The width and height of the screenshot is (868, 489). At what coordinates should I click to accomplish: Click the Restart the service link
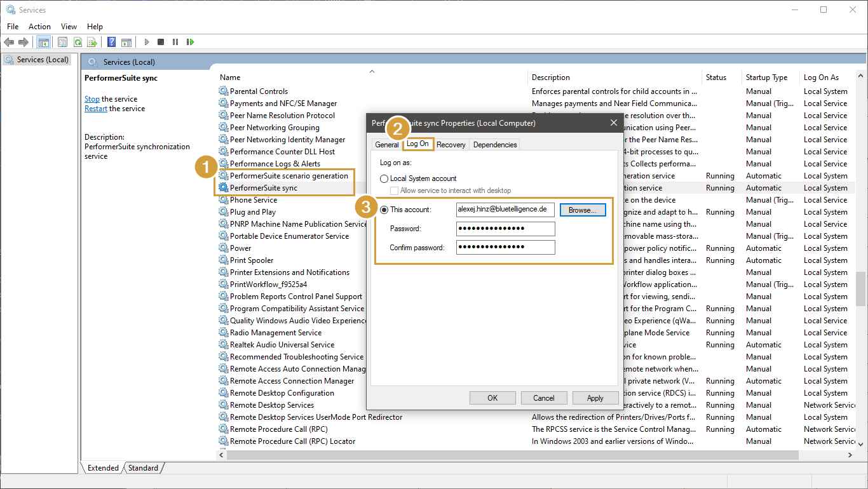coord(96,109)
